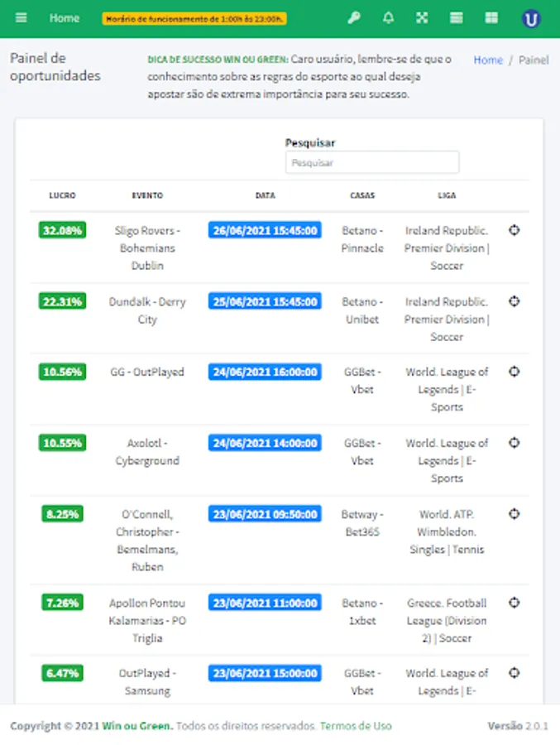Image resolution: width=560 pixels, height=745 pixels.
Task: Switch to list view layout icon
Action: (456, 18)
